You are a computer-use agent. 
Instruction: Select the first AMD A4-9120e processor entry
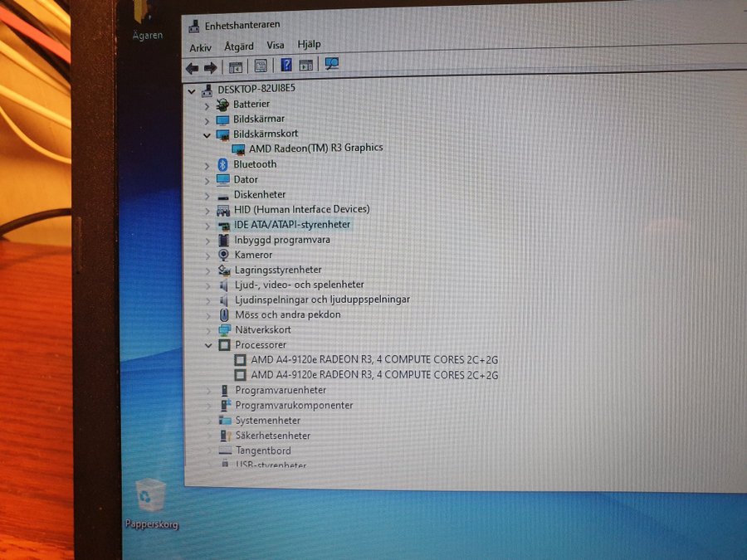pyautogui.click(x=373, y=360)
